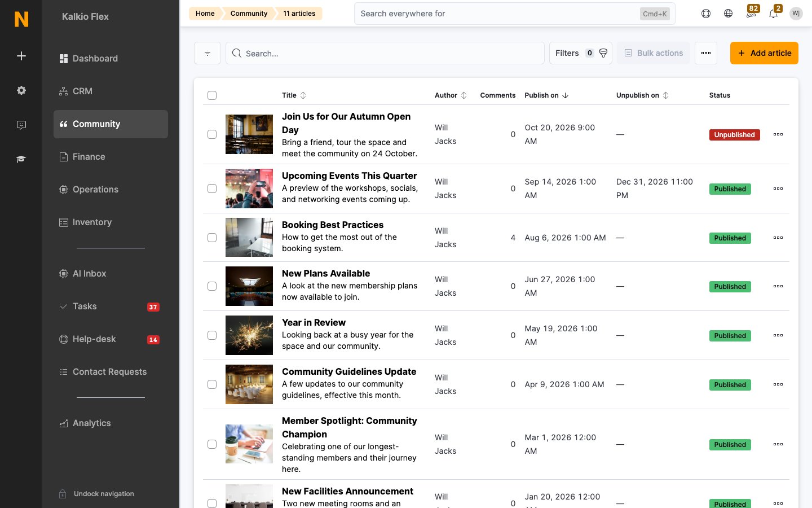Screen dimensions: 812x508
Task: Select the Join Us for Our Autumn Open Day checkbox
Action: click(x=212, y=134)
